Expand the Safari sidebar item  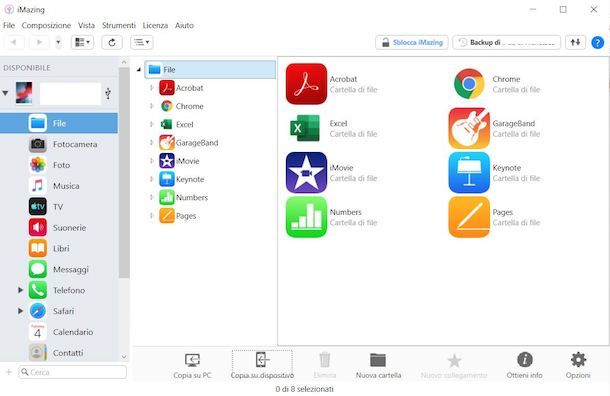(20, 311)
